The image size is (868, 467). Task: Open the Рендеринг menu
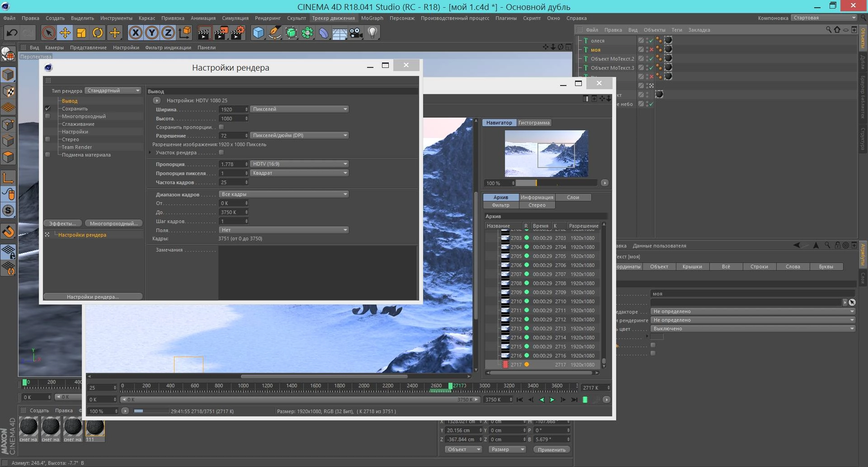coord(268,18)
